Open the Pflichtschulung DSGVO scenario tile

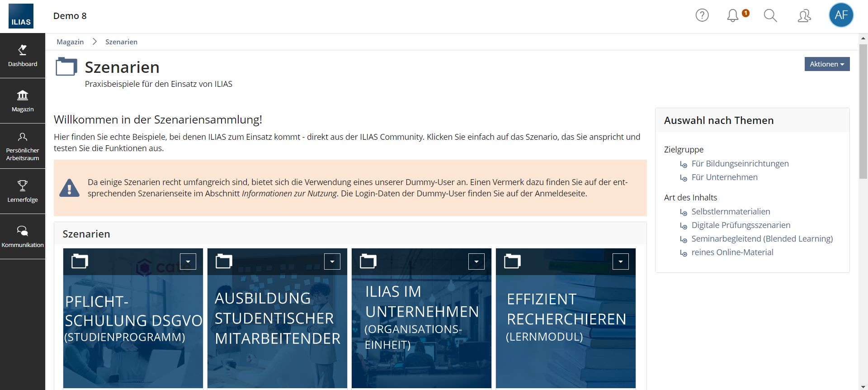(x=133, y=319)
